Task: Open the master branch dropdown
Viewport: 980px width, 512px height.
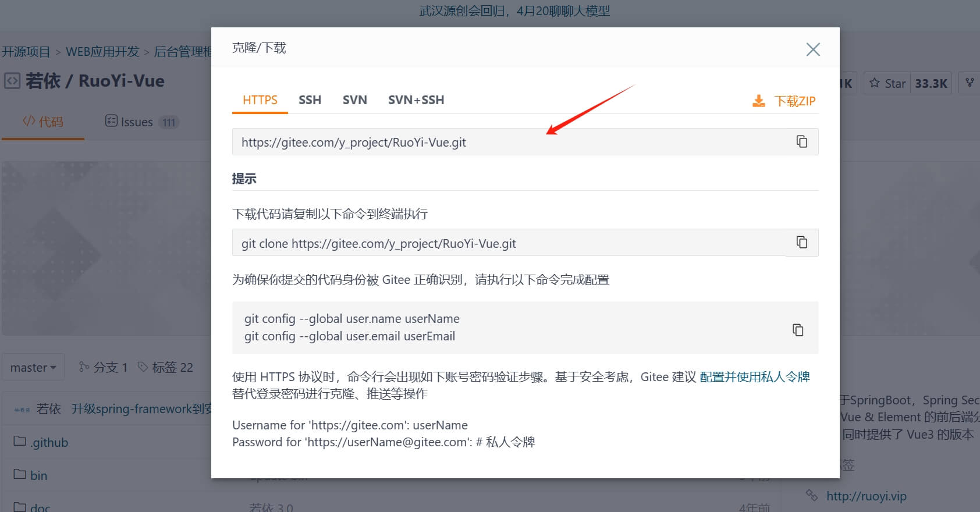Action: click(33, 367)
